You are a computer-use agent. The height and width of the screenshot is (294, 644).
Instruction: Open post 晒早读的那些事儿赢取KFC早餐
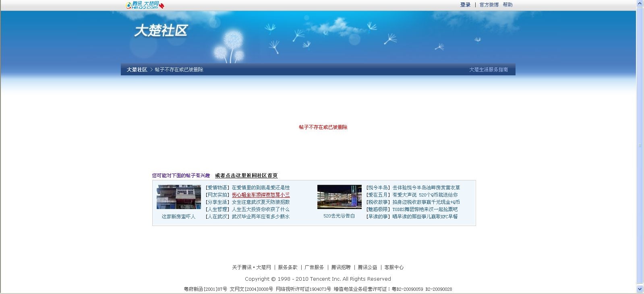point(425,217)
